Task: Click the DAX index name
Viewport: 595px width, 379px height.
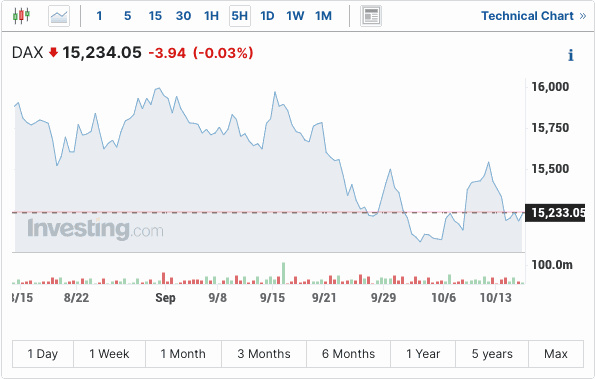Action: (27, 53)
